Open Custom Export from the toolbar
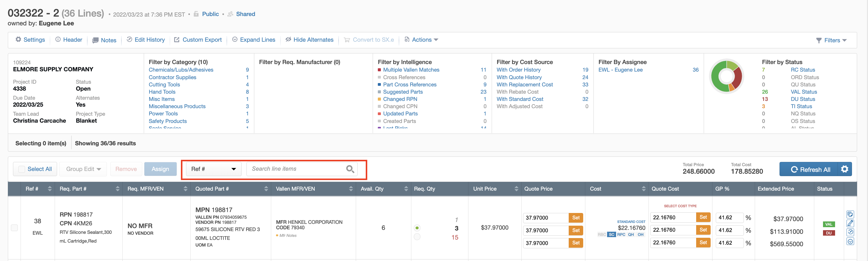 coord(198,40)
